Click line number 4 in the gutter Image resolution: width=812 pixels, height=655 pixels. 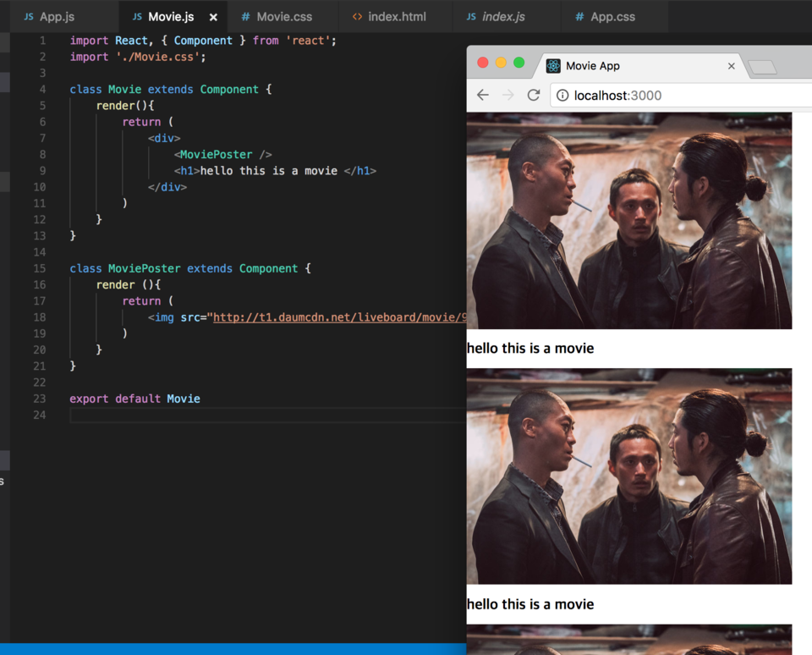point(42,89)
